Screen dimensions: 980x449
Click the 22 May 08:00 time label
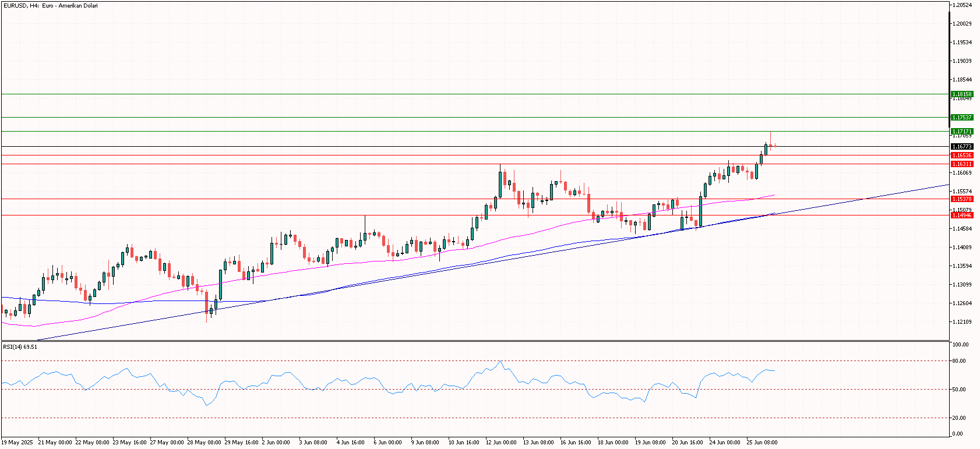(x=91, y=443)
